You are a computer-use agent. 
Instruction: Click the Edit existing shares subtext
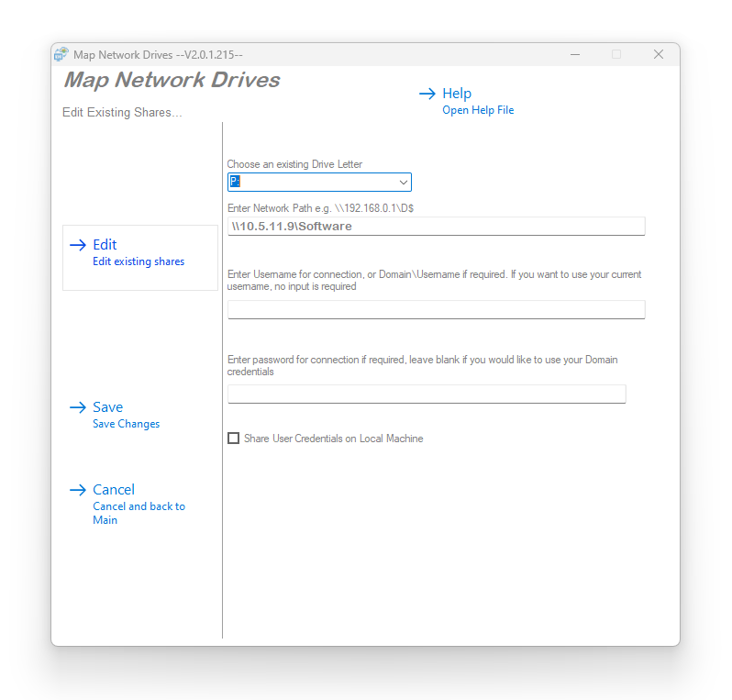tap(139, 261)
